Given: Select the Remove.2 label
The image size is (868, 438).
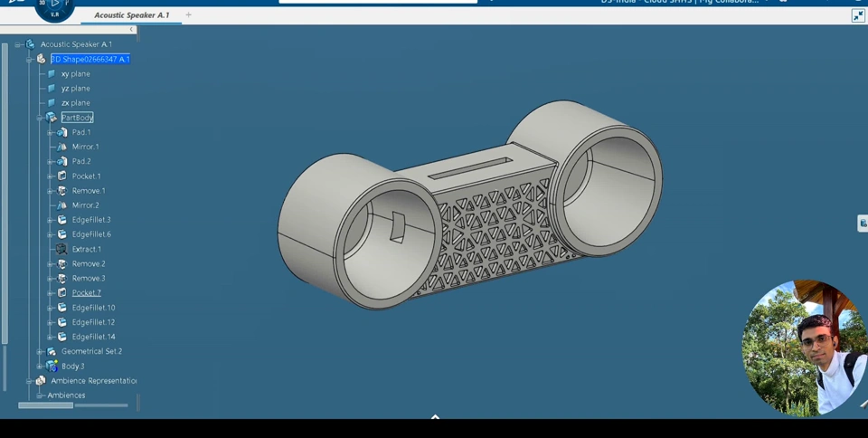Looking at the screenshot, I should [x=89, y=263].
